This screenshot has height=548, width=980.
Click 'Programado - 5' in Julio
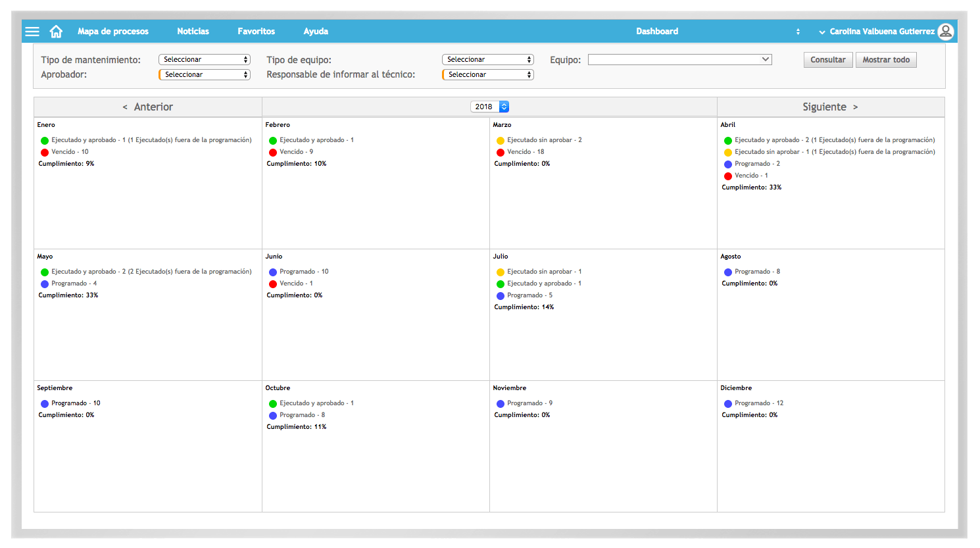click(530, 295)
